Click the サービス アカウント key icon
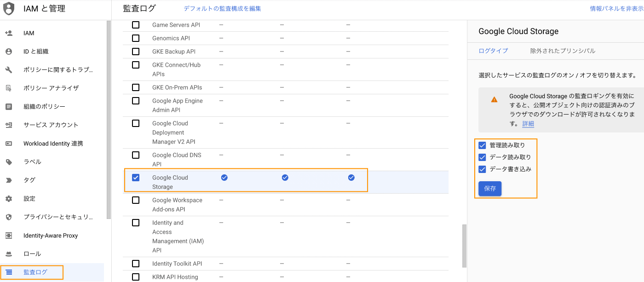644x282 pixels. click(9, 125)
